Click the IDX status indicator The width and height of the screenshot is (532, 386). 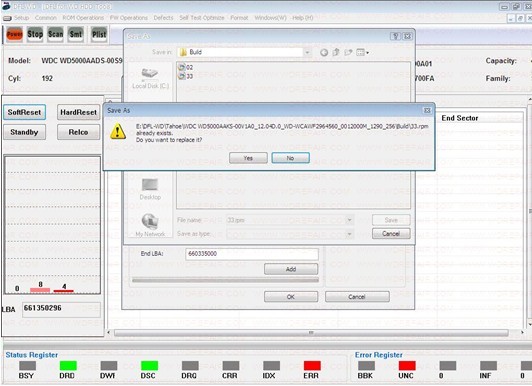(x=272, y=365)
